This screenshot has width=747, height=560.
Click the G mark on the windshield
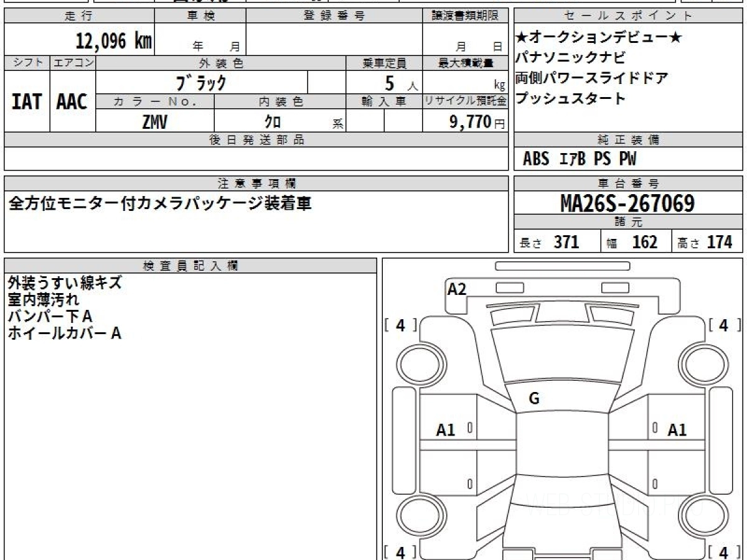(x=533, y=399)
